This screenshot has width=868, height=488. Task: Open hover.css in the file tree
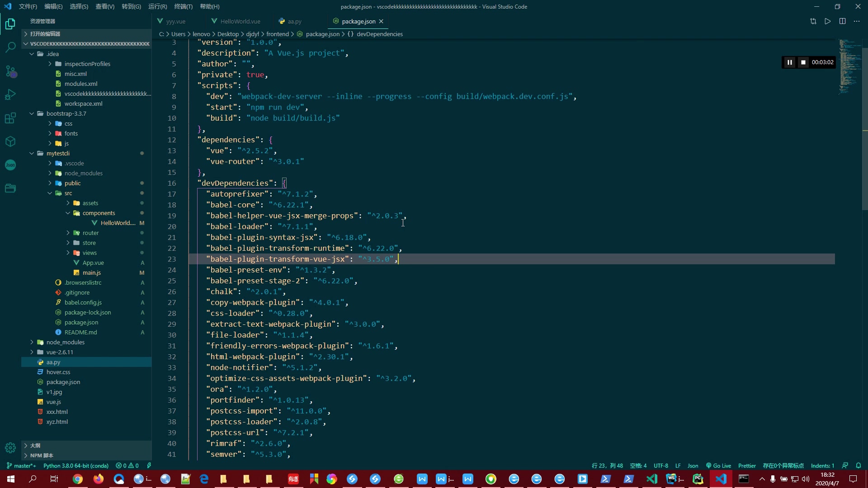pos(58,372)
